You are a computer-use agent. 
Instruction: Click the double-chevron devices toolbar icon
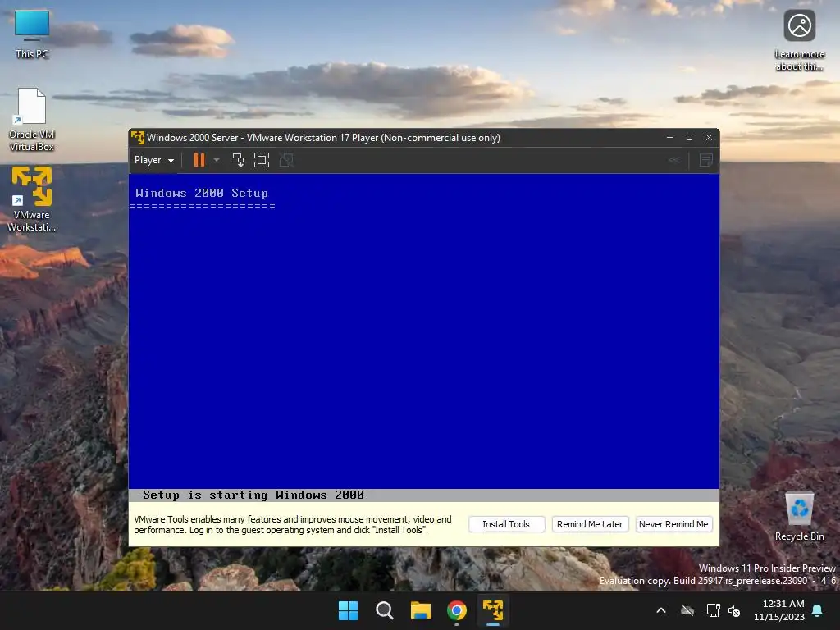click(x=674, y=160)
